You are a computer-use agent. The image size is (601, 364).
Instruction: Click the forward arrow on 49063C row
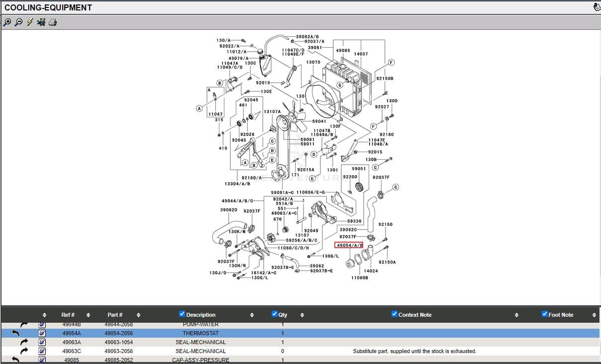coord(24,351)
